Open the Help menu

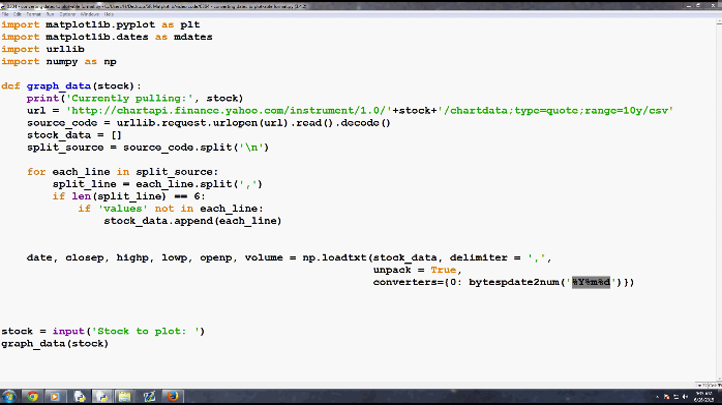tap(109, 14)
